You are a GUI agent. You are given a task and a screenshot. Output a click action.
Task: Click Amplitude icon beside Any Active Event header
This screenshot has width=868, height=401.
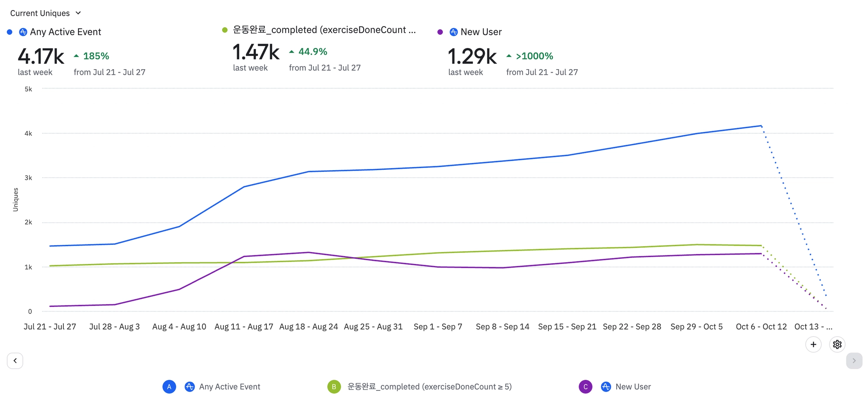[x=23, y=32]
